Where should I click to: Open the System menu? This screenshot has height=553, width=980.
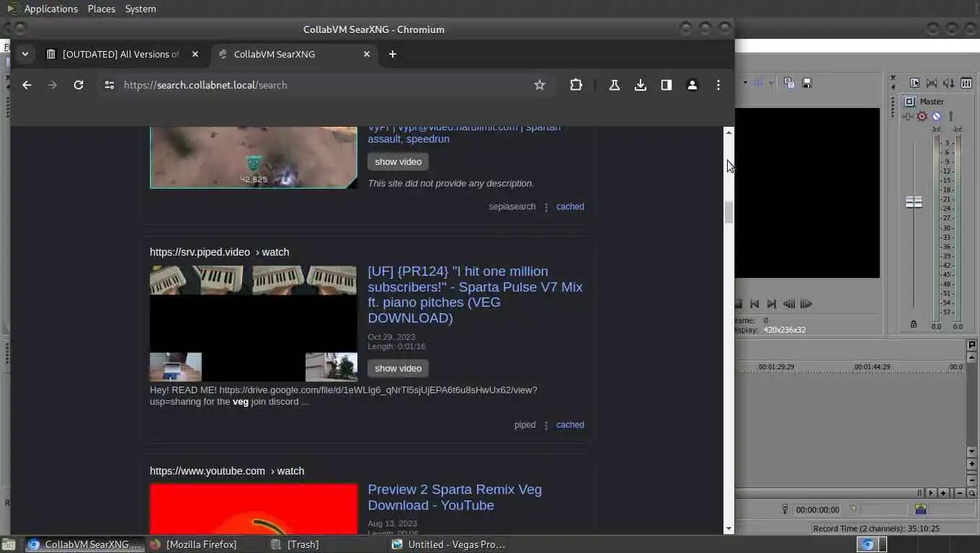coord(141,9)
